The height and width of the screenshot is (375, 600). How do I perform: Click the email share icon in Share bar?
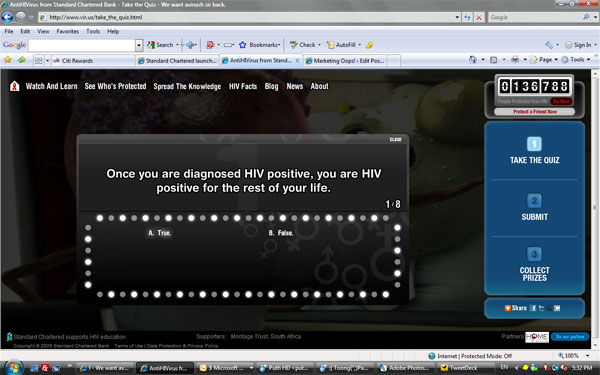pyautogui.click(x=557, y=308)
